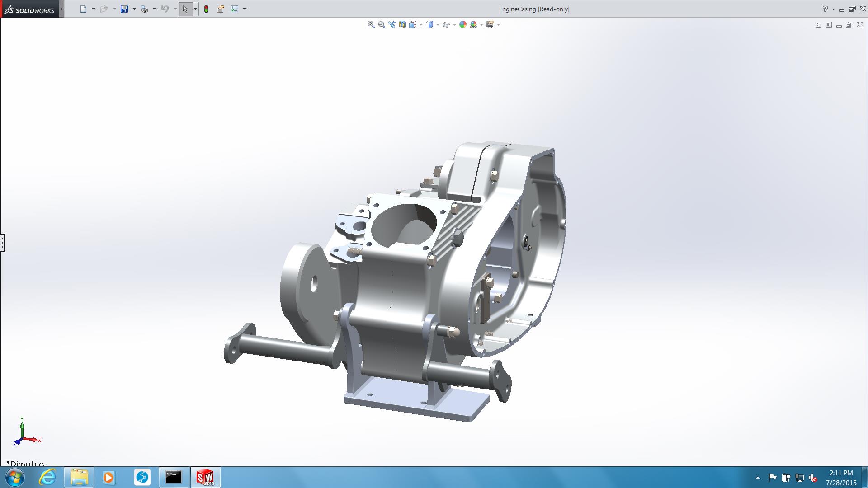
Task: Open View Settings monitor icon
Action: pos(490,25)
